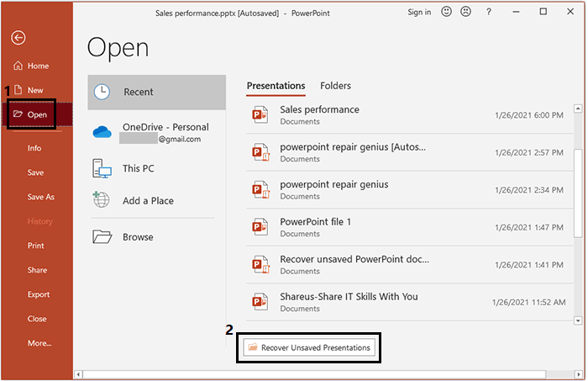Click the horizontal scrollbar right arrow
588x381 pixels.
[x=579, y=374]
